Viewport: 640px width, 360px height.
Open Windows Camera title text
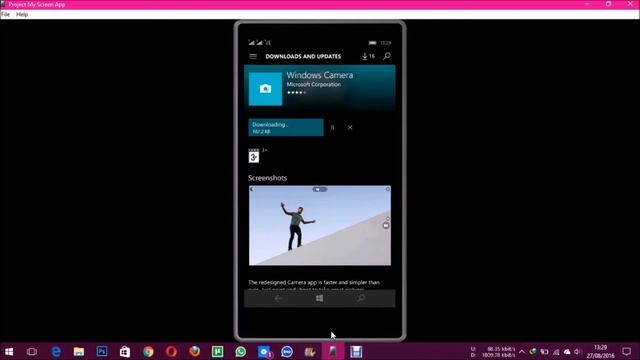320,75
